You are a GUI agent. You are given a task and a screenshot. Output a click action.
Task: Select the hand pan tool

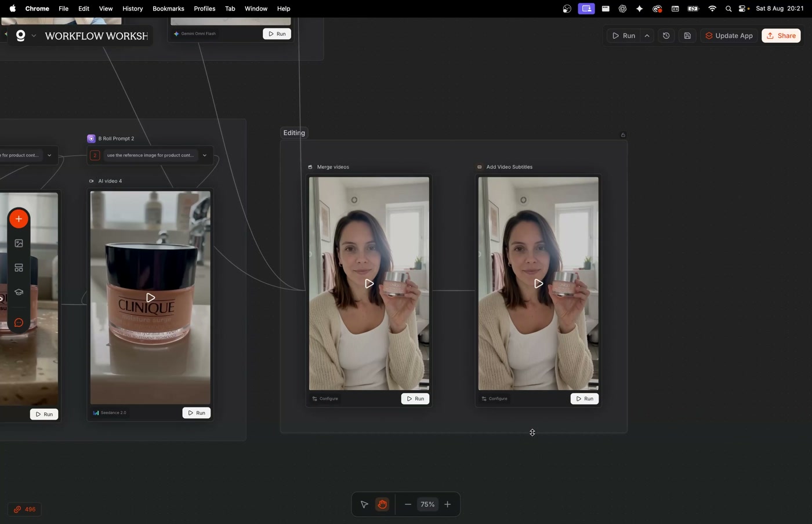tap(382, 504)
